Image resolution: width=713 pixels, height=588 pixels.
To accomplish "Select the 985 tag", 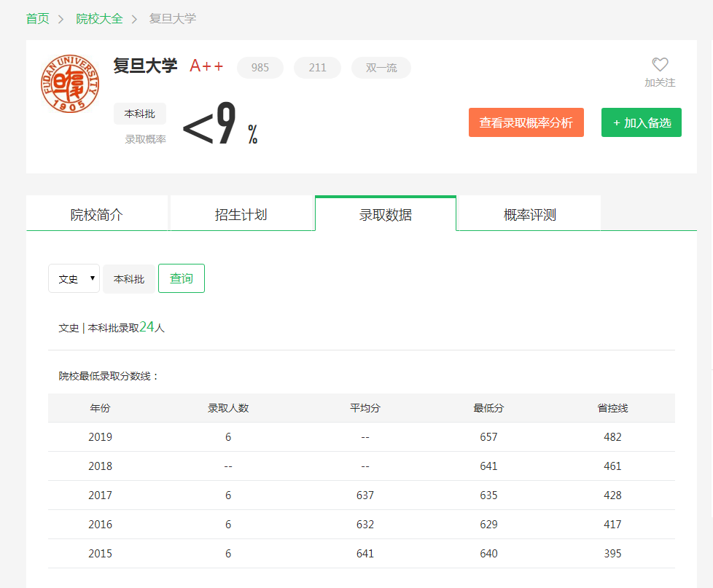I will click(260, 68).
